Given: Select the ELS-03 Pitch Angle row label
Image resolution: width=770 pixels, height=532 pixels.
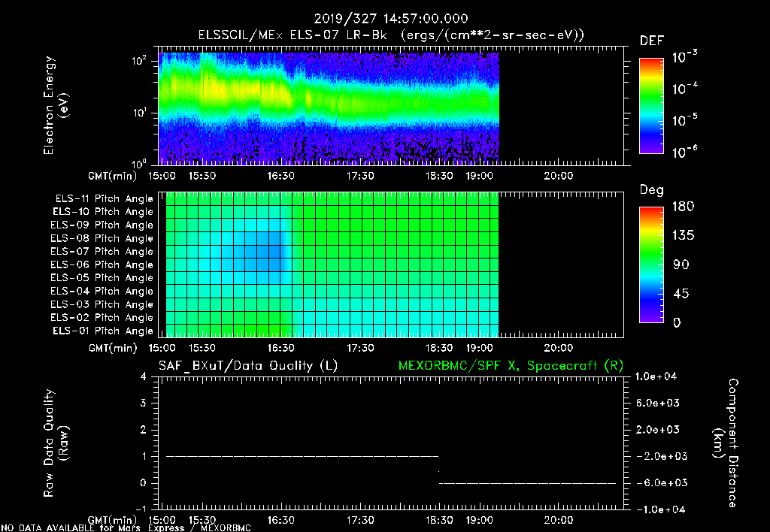Looking at the screenshot, I should pos(102,305).
